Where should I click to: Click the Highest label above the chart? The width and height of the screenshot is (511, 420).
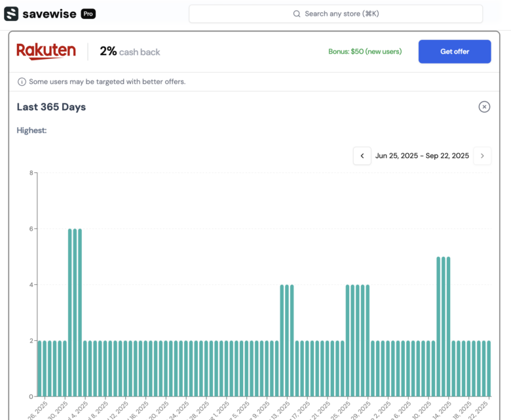[x=31, y=130]
